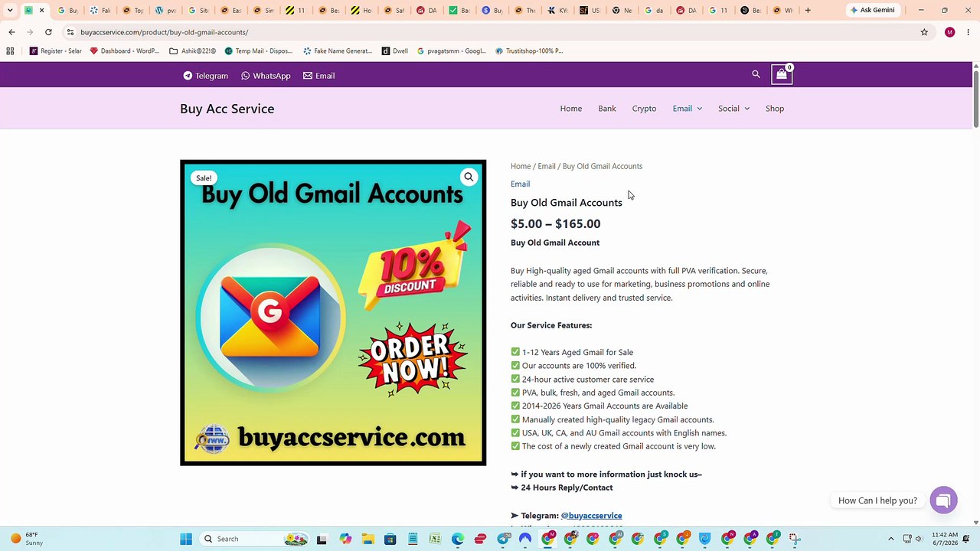Click Email in the breadcrumb

546,166
